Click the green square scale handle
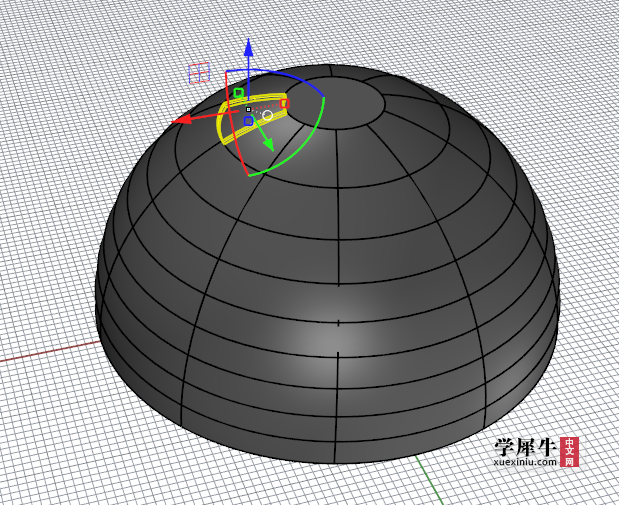Screen dimensions: 619x505 238,93
